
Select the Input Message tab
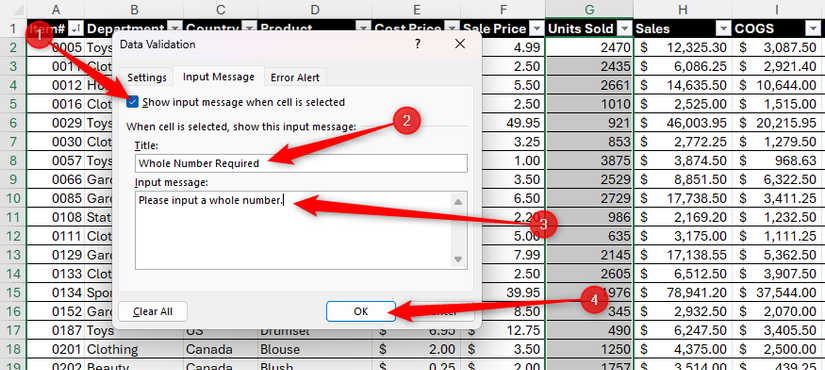pos(218,77)
